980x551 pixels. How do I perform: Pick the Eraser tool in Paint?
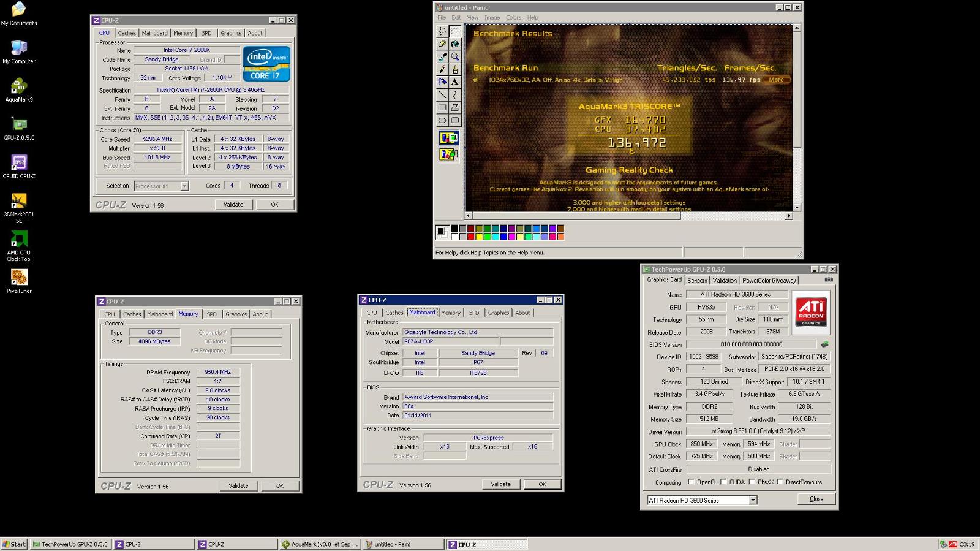click(x=442, y=44)
